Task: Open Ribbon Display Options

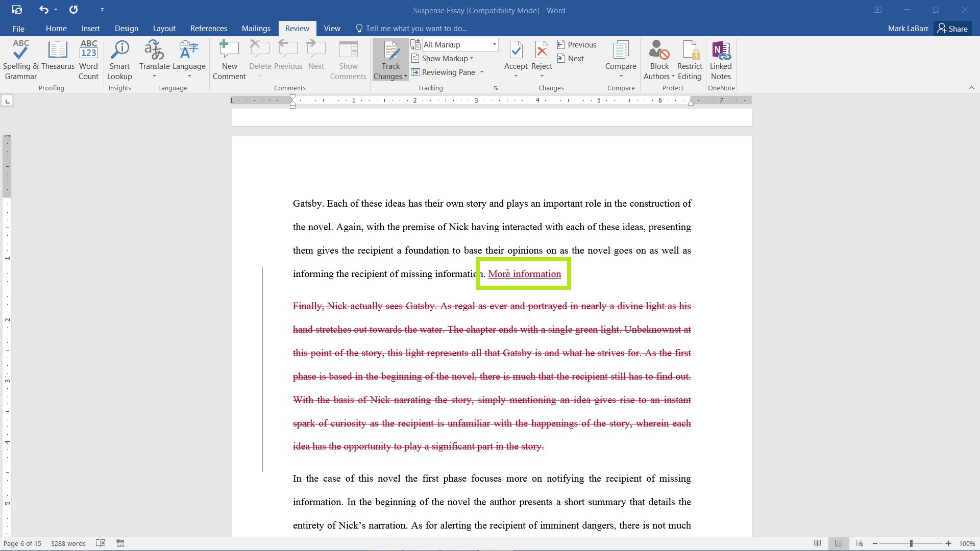Action: [x=877, y=10]
